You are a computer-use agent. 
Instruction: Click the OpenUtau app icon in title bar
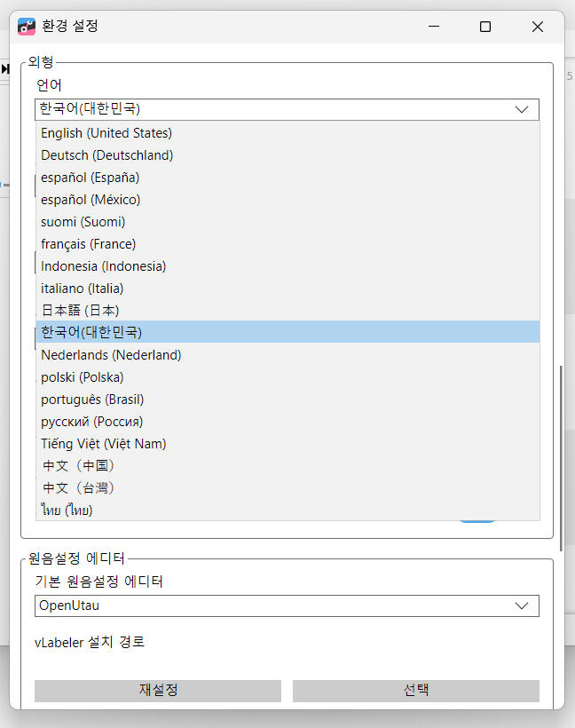[x=27, y=27]
